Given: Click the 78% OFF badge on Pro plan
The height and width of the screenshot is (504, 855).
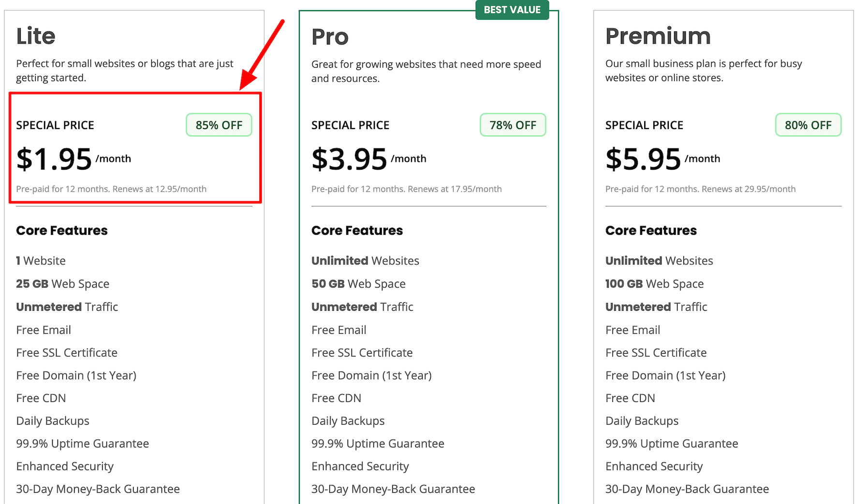Looking at the screenshot, I should [x=513, y=125].
